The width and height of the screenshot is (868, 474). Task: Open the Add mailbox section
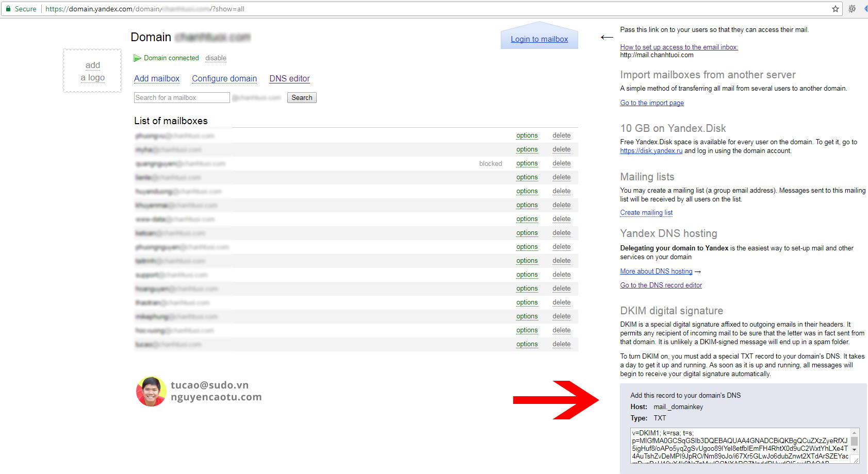(x=157, y=78)
